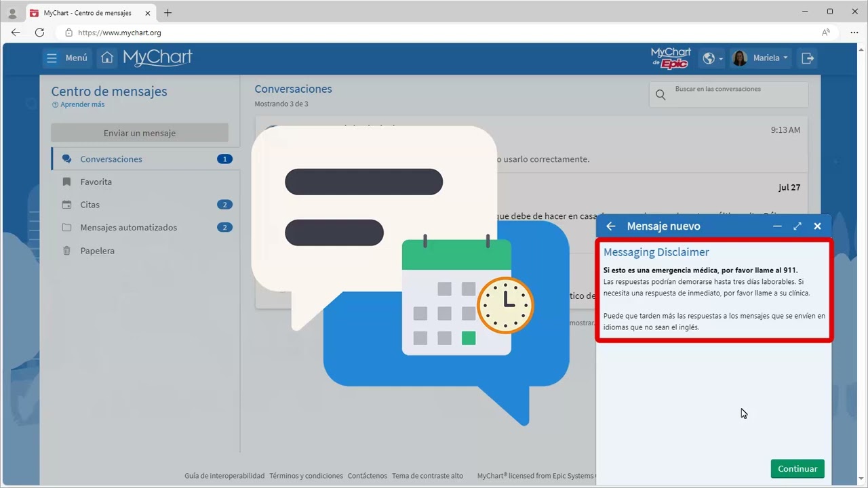
Task: Minimize the Mensaje nuevo panel
Action: point(778,226)
